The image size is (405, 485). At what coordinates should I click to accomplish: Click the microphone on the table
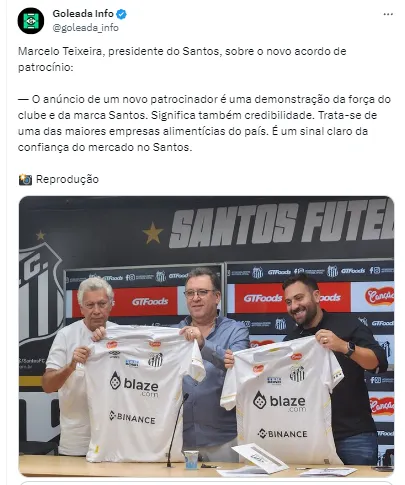(177, 430)
